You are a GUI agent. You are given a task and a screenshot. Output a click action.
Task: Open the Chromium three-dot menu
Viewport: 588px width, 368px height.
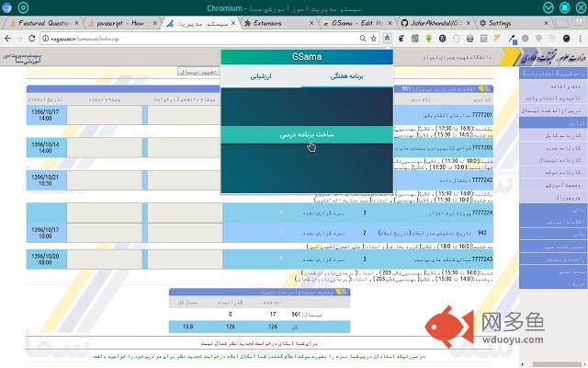click(x=580, y=38)
